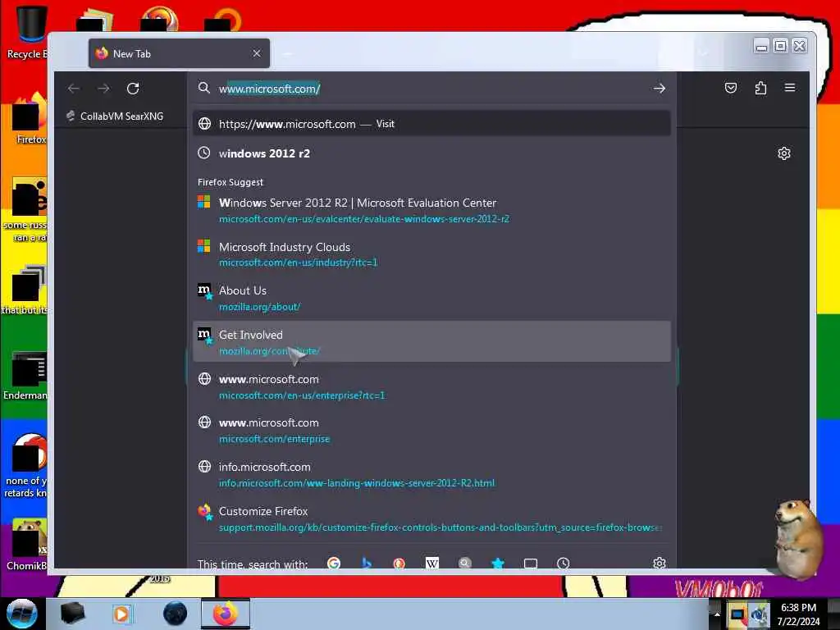This screenshot has height=630, width=840.
Task: Search this time in Bookmarks star icon
Action: point(498,563)
